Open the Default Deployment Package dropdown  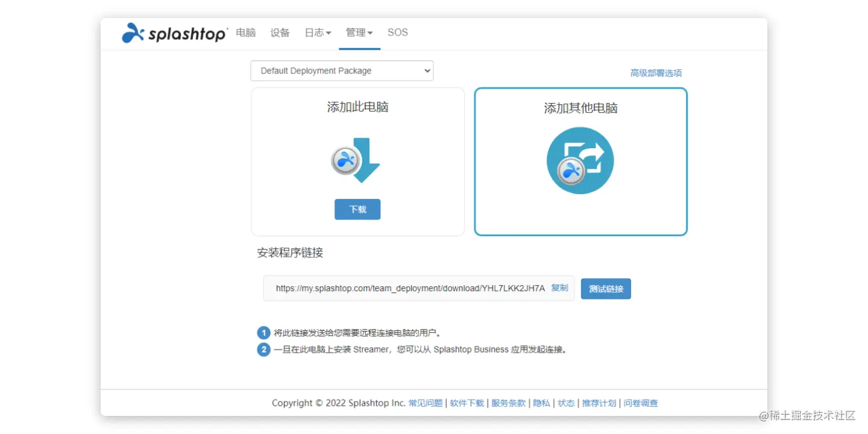(341, 71)
